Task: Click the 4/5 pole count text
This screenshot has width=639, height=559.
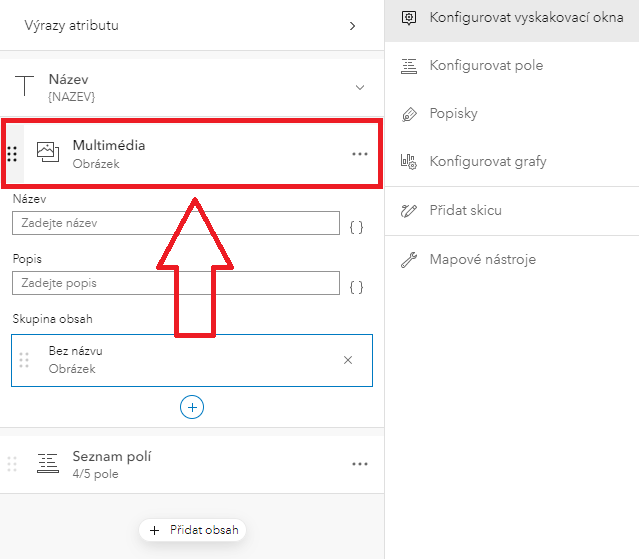Action: point(95,474)
